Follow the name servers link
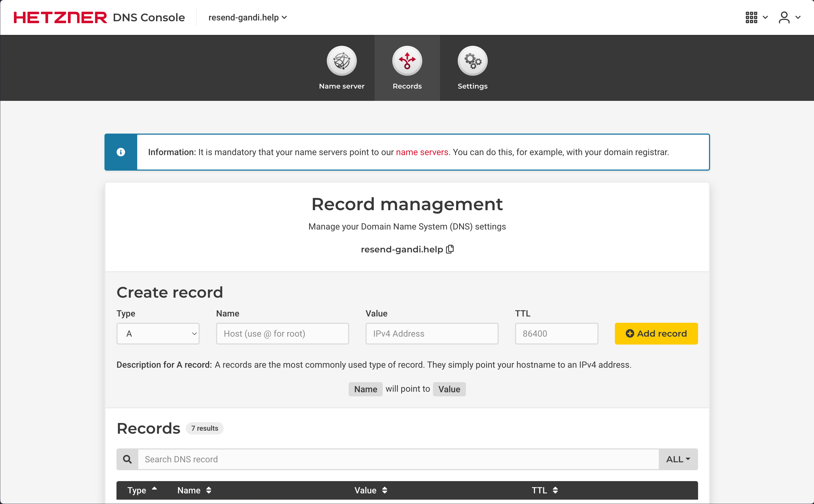This screenshot has width=814, height=504. (422, 152)
